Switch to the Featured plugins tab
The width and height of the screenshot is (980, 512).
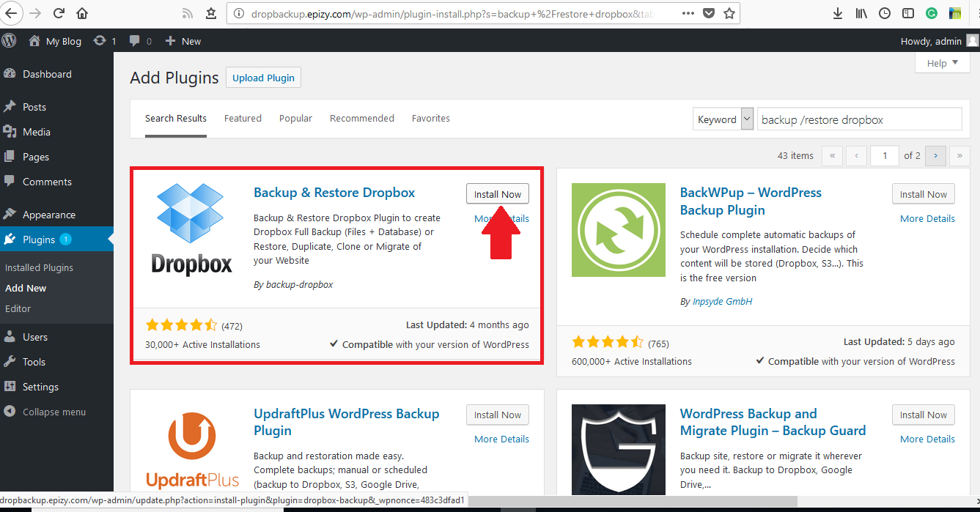tap(243, 118)
